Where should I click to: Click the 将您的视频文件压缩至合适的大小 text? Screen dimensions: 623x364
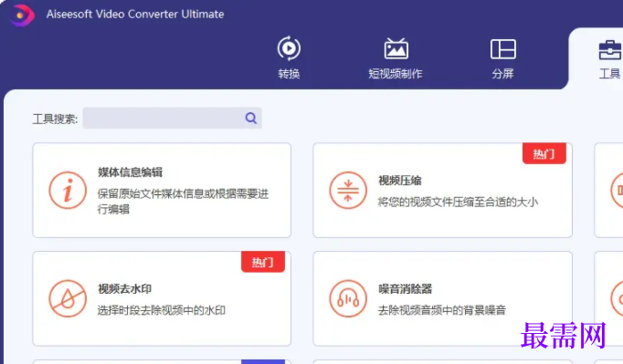(458, 202)
